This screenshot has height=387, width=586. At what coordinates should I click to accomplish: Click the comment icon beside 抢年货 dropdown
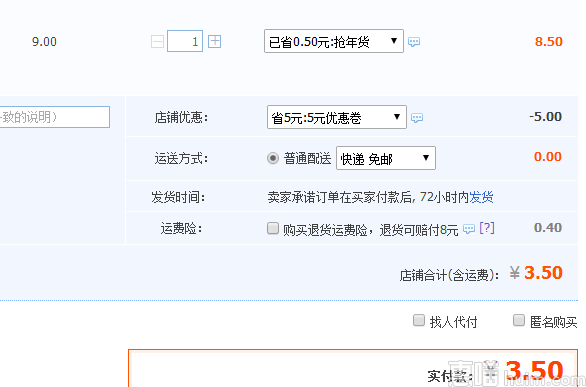coord(414,41)
